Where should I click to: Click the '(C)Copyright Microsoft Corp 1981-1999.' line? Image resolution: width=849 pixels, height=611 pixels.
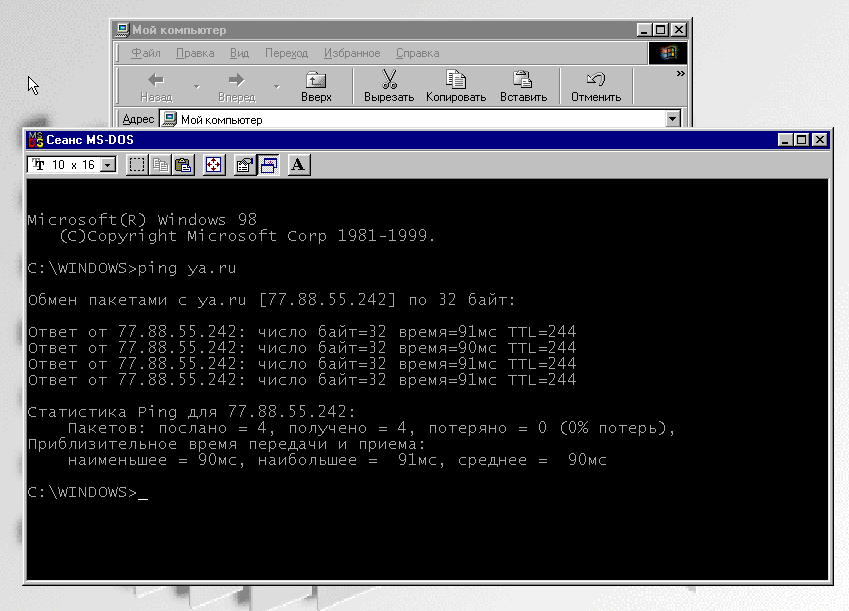pyautogui.click(x=247, y=236)
